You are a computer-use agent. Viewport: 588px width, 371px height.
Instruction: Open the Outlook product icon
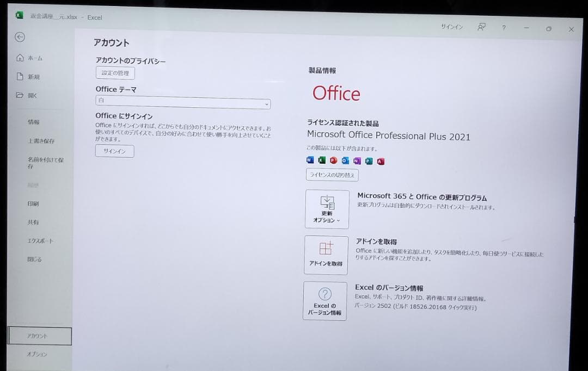click(x=345, y=160)
